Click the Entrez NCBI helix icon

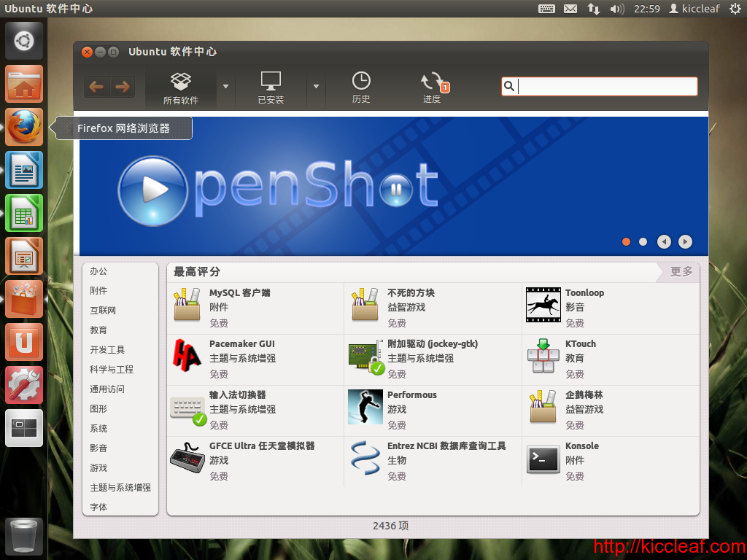pos(365,458)
